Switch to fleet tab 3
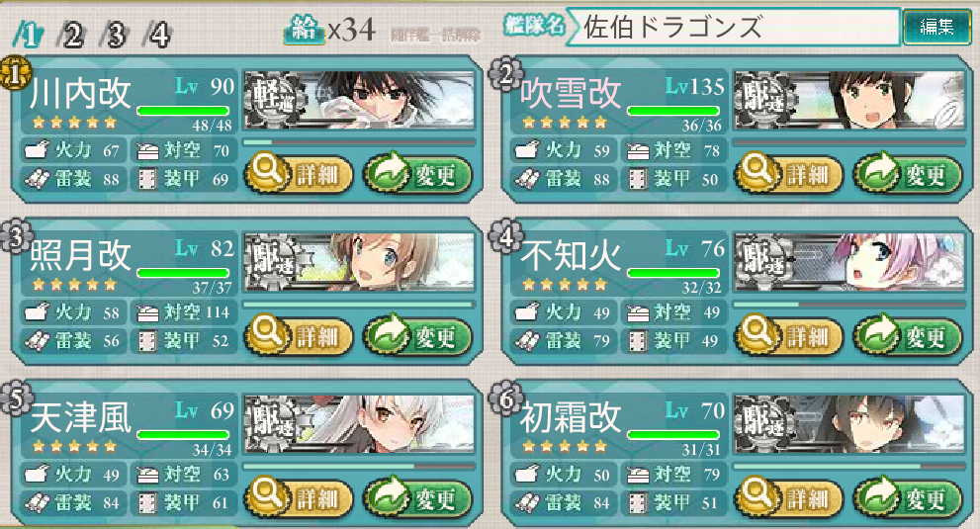980x529 pixels. 114,34
